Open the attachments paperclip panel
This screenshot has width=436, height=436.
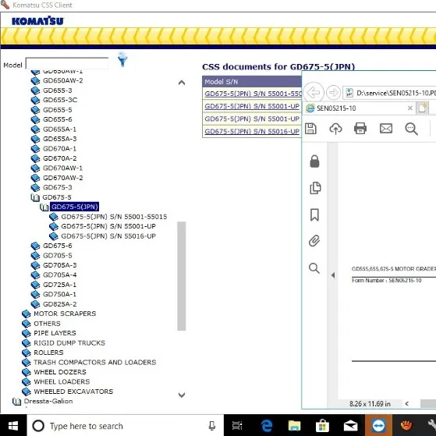coord(314,241)
